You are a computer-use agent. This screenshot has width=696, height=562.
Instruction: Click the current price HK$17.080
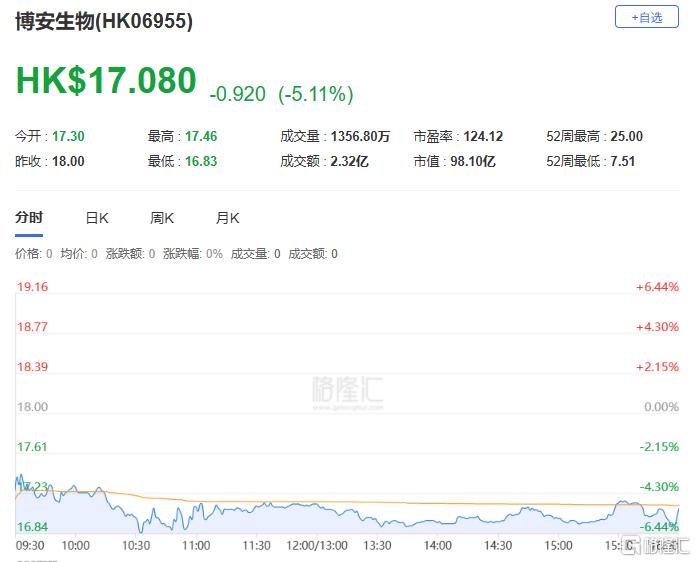[106, 80]
